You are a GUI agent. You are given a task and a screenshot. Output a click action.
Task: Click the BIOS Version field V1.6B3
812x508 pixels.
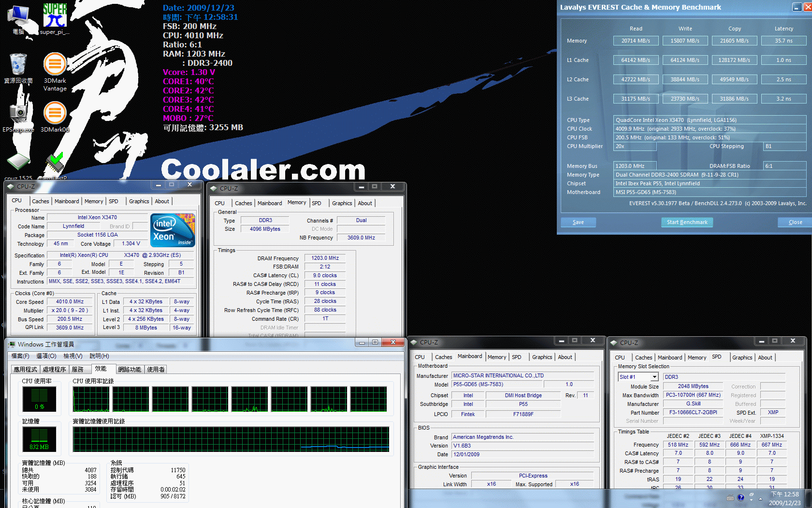pyautogui.click(x=522, y=446)
